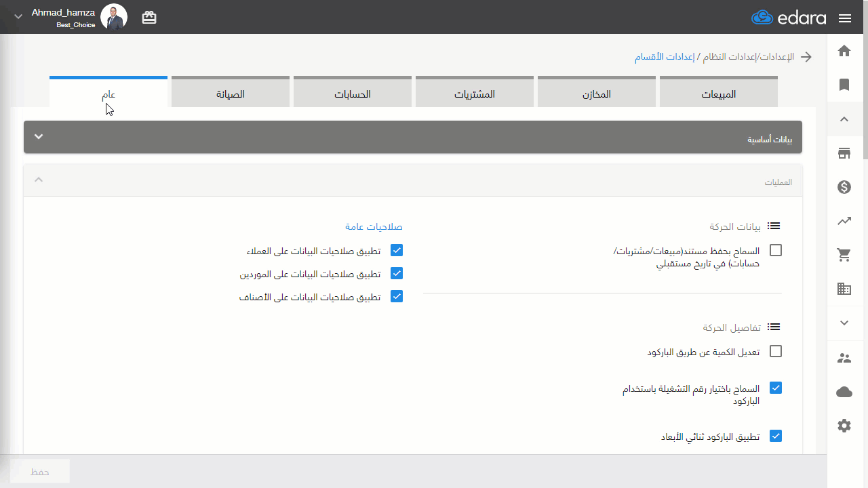Click the الإعدادات breadcrumb link

pos(776,57)
